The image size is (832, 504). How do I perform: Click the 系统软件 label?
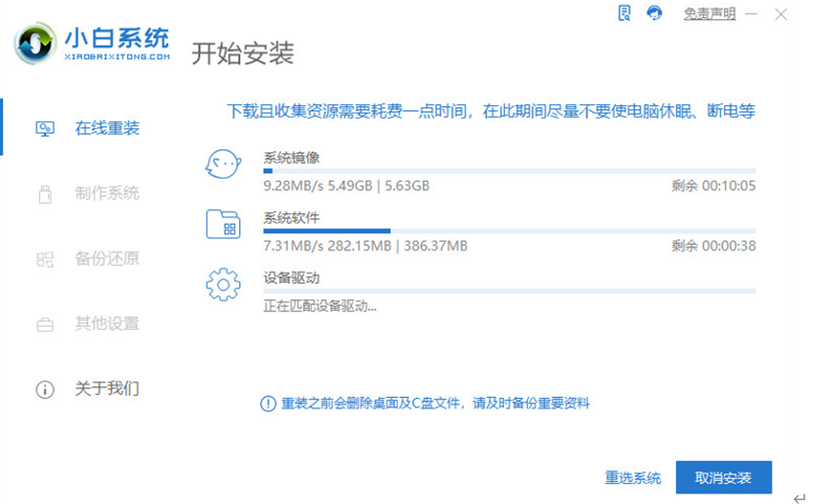(x=292, y=217)
